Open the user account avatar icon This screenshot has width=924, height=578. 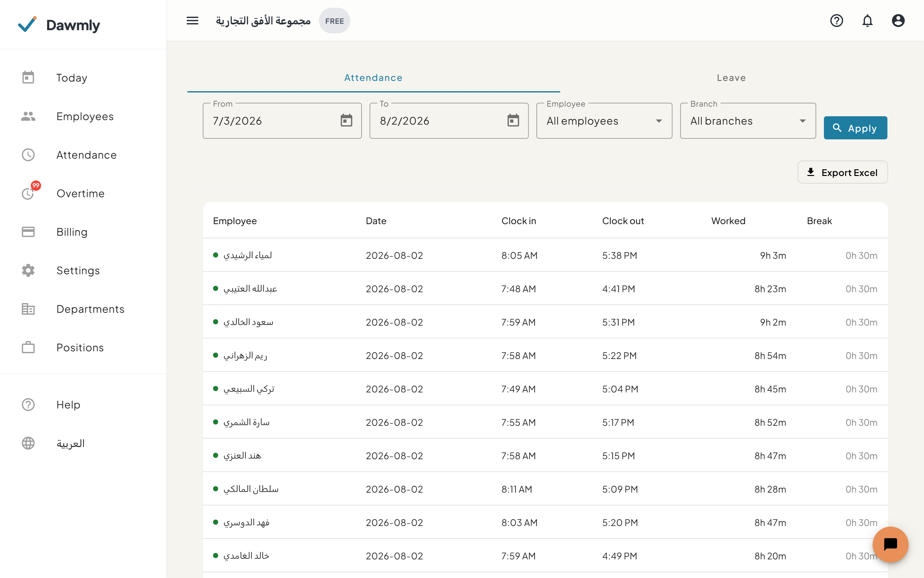898,21
